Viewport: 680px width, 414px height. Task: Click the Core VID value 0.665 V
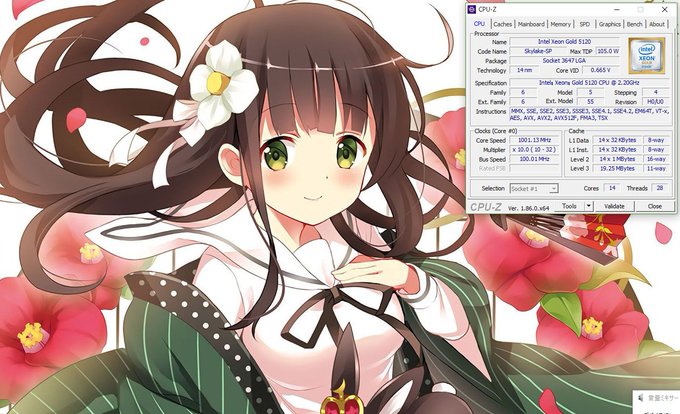600,70
